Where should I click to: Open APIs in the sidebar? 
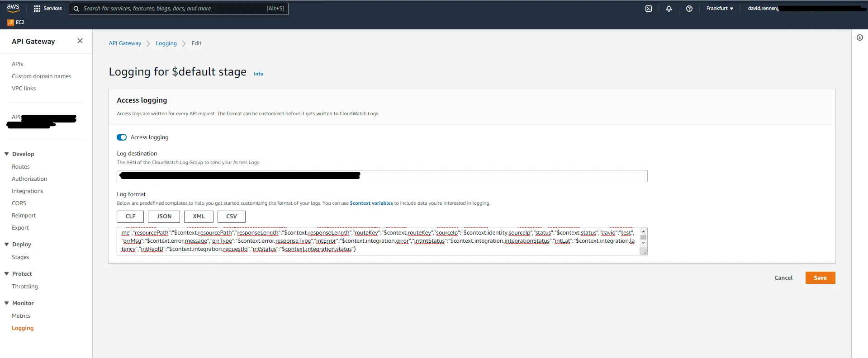tap(18, 64)
